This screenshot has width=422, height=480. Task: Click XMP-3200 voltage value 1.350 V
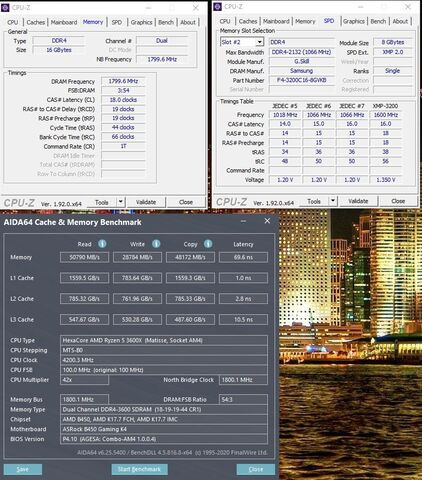[386, 180]
